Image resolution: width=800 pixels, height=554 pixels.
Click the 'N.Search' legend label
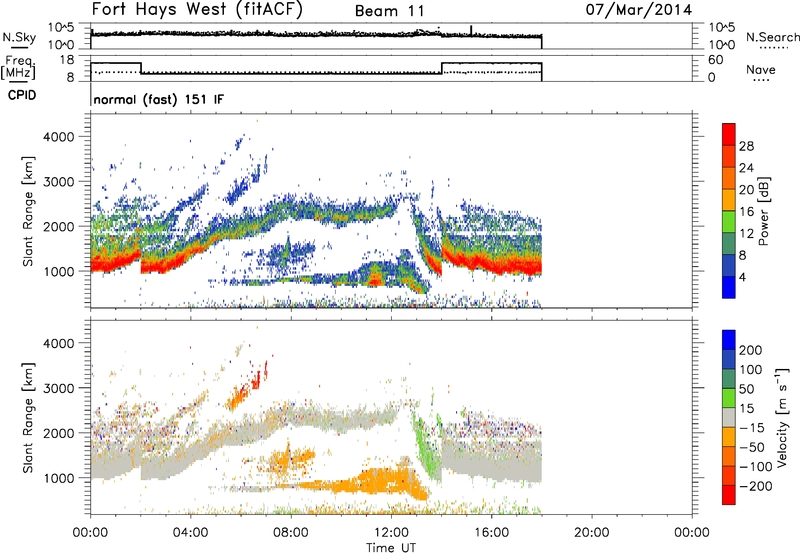(773, 37)
